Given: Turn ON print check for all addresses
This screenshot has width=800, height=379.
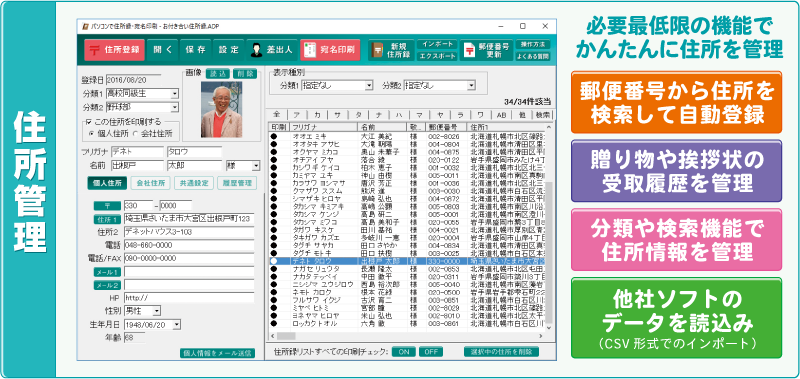Looking at the screenshot, I should pyautogui.click(x=404, y=351).
